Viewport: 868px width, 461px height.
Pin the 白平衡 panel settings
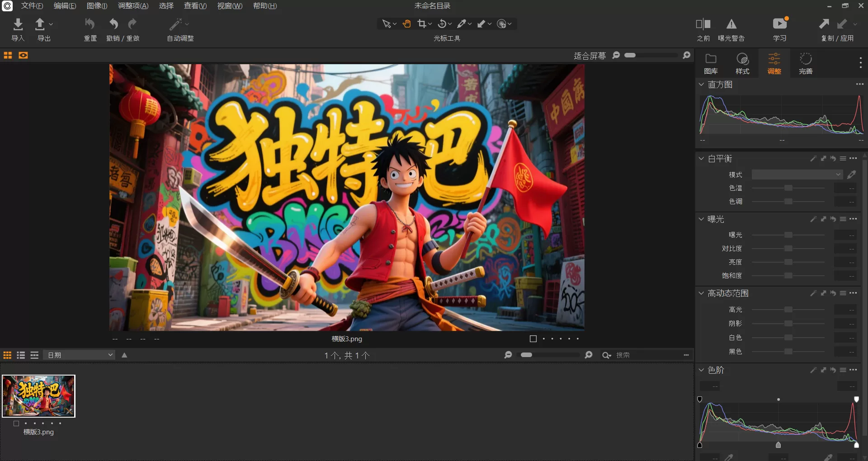coord(824,158)
